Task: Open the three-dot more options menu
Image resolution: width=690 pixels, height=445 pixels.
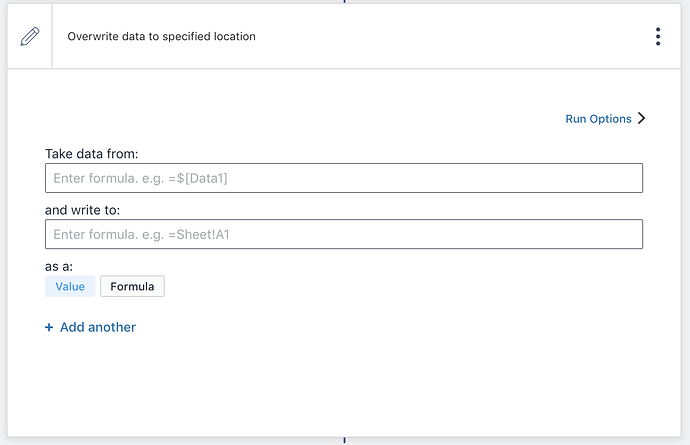Action: click(x=658, y=37)
